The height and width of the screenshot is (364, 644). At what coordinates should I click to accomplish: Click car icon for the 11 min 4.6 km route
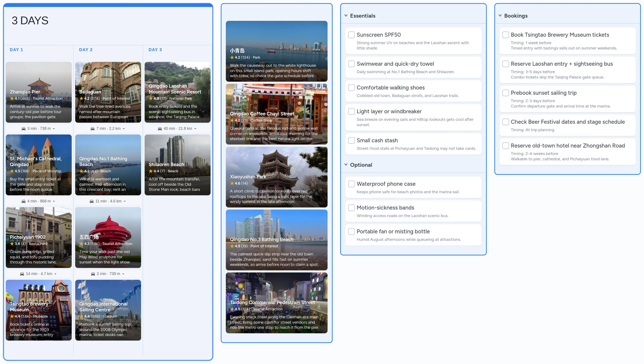tap(92, 201)
